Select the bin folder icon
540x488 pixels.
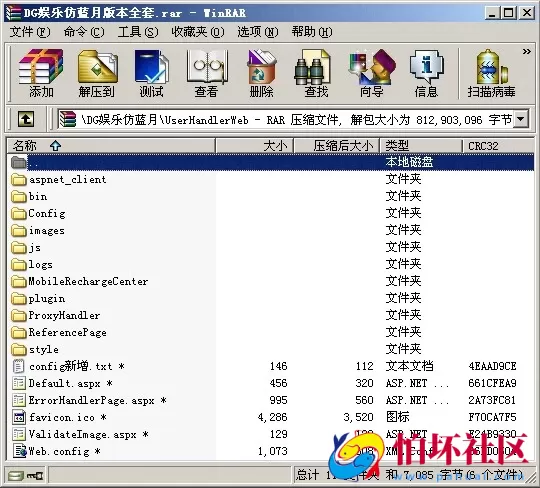[19, 196]
